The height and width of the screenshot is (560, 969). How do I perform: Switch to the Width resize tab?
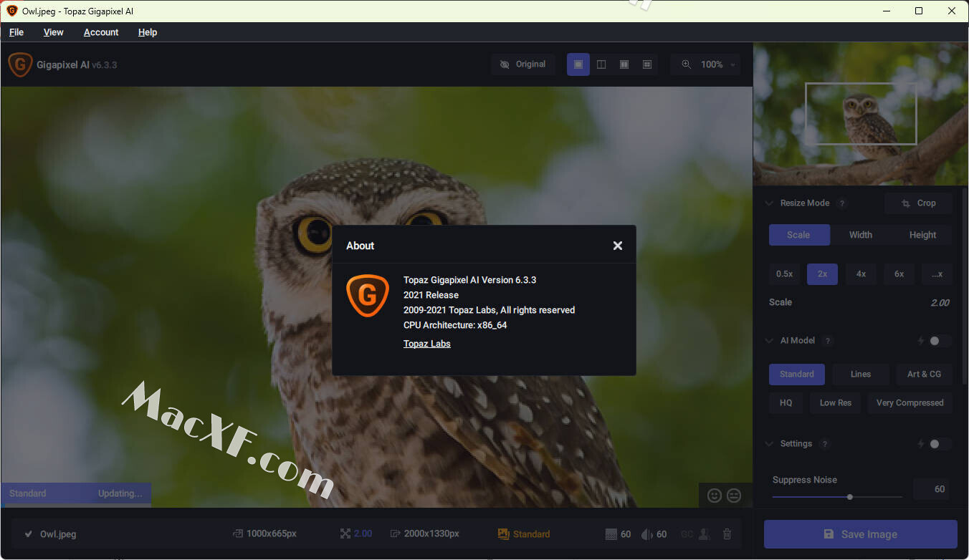tap(861, 235)
